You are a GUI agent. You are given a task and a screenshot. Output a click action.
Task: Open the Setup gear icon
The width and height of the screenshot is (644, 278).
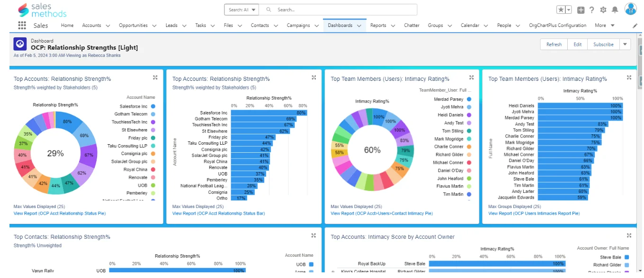603,9
